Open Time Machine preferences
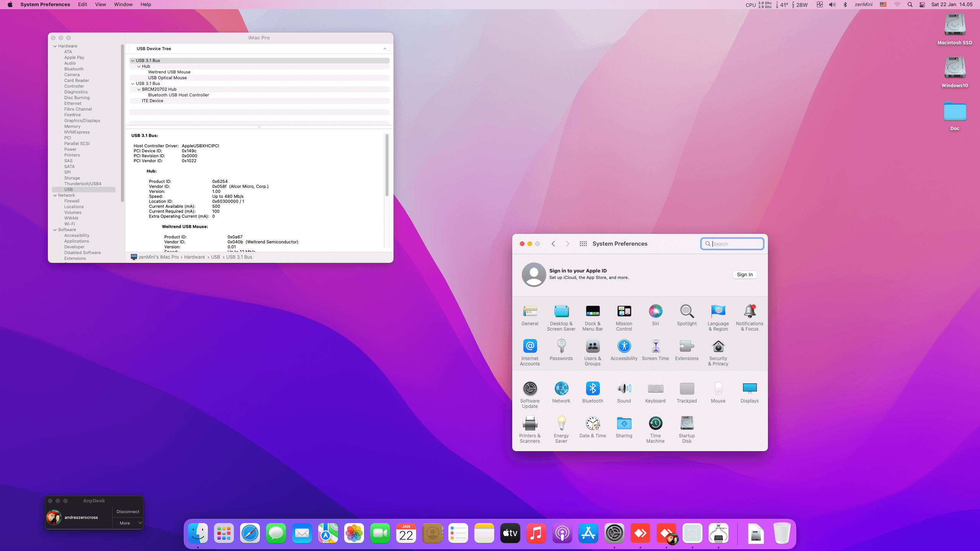 pos(655,430)
